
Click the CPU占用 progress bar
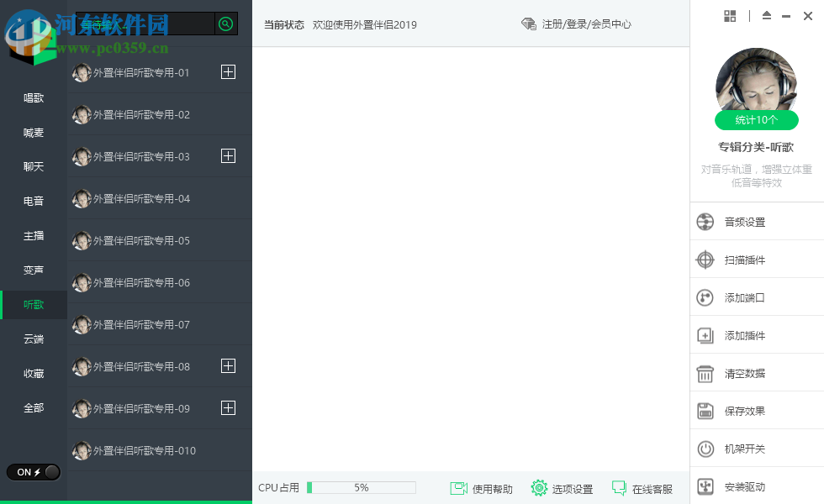tap(362, 486)
